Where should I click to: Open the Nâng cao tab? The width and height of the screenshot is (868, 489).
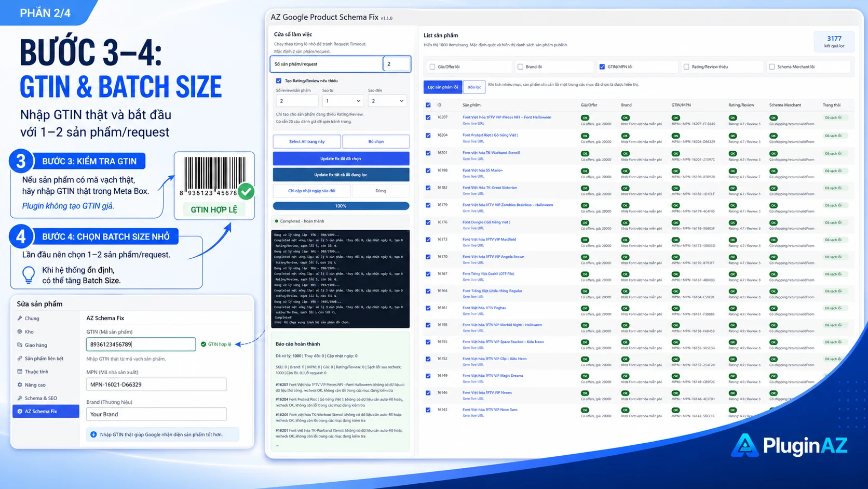pos(46,385)
